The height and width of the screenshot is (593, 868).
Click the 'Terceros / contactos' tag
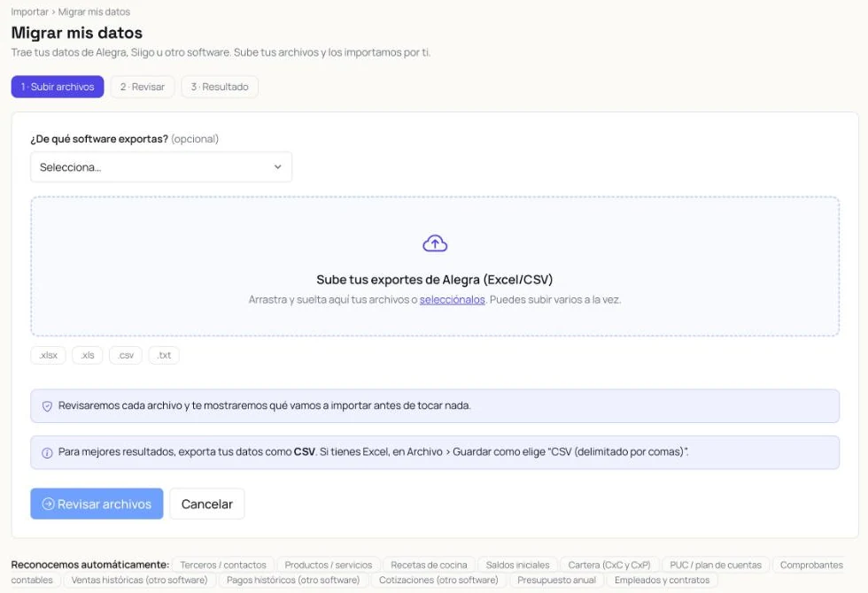pos(223,565)
